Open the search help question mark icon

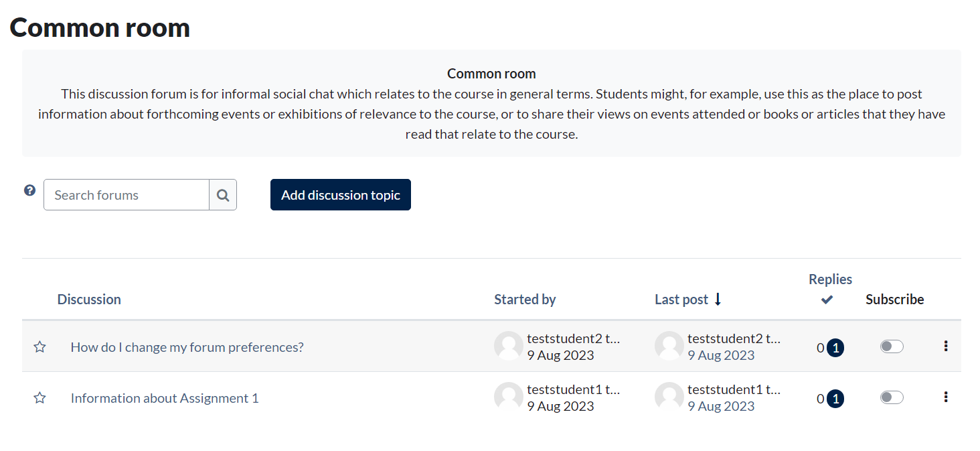(29, 190)
